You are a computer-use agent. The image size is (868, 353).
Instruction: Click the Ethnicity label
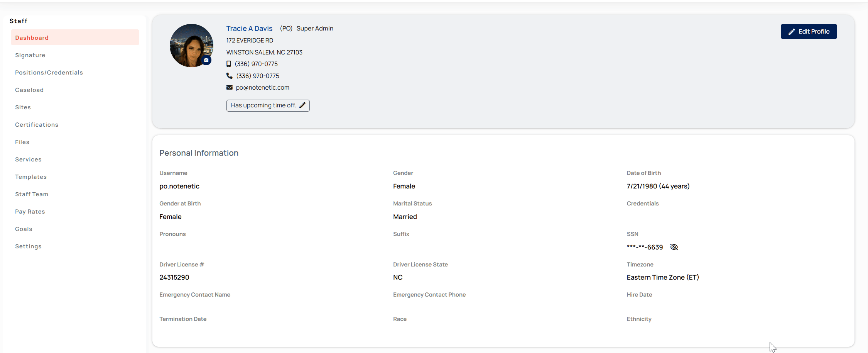coord(639,319)
